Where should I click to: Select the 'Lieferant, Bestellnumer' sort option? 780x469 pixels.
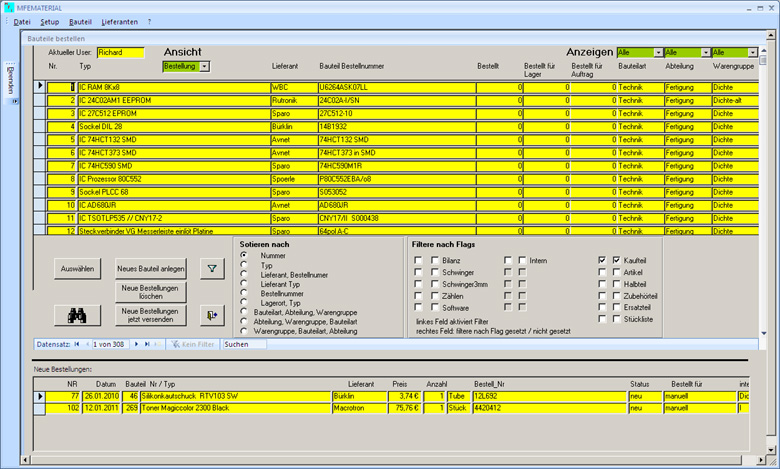(x=244, y=276)
